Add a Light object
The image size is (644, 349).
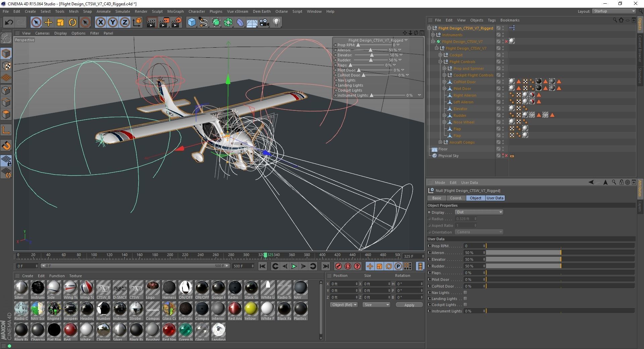pos(276,22)
